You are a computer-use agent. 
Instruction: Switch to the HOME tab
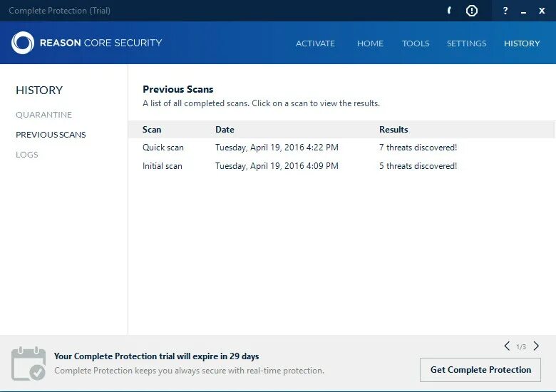(370, 43)
